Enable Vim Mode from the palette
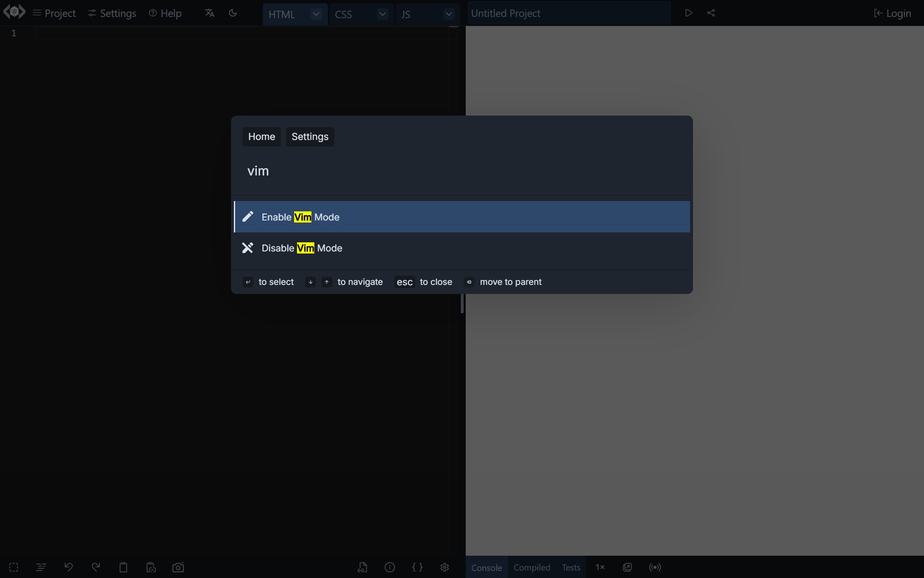Viewport: 924px width, 578px height. (x=300, y=217)
